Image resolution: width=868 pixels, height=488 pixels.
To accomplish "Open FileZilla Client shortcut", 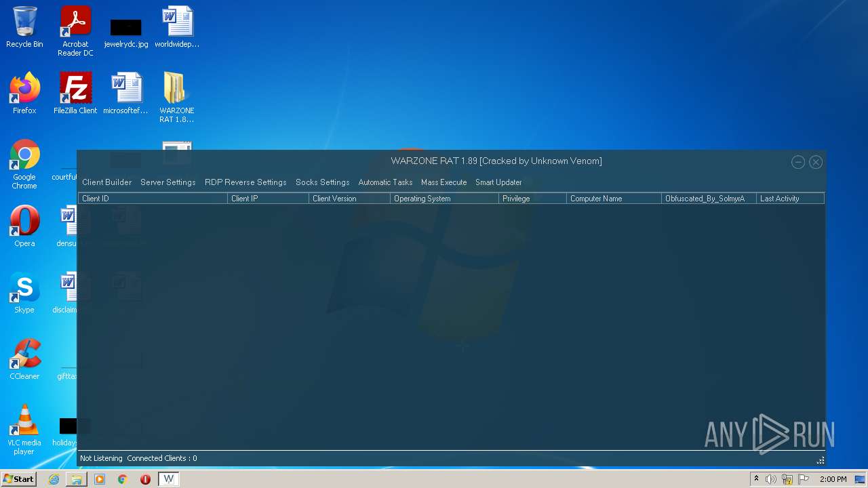I will tap(75, 94).
